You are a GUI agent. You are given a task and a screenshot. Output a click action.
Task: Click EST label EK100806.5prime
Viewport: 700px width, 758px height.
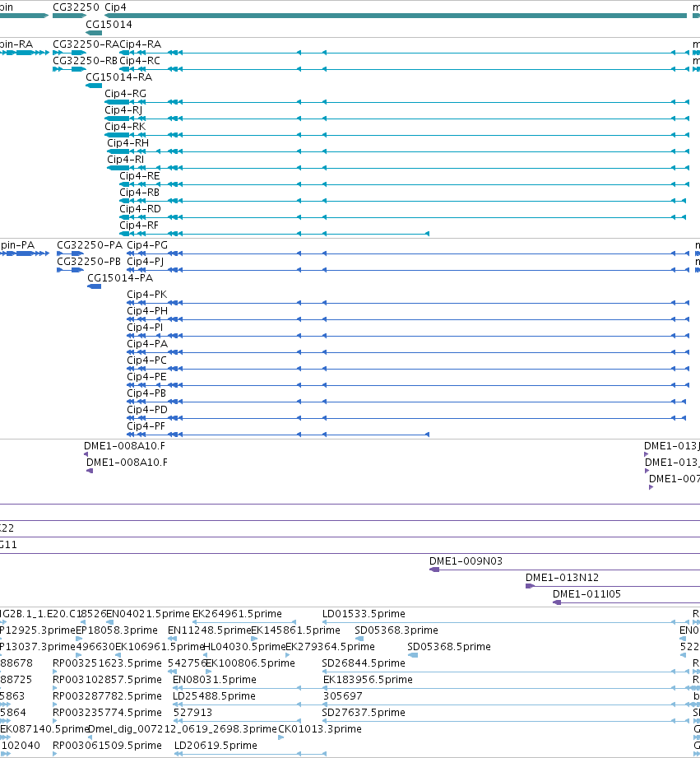coord(250,663)
